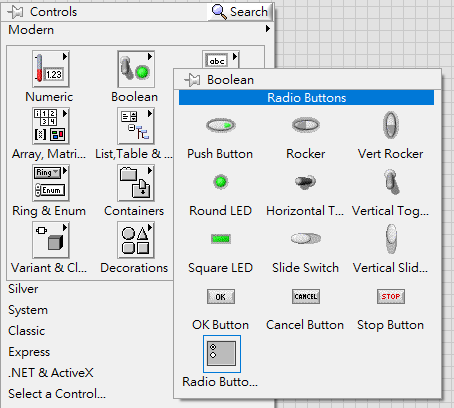The width and height of the screenshot is (454, 408).
Task: Open the Variant & Class palette icon
Action: tap(51, 240)
